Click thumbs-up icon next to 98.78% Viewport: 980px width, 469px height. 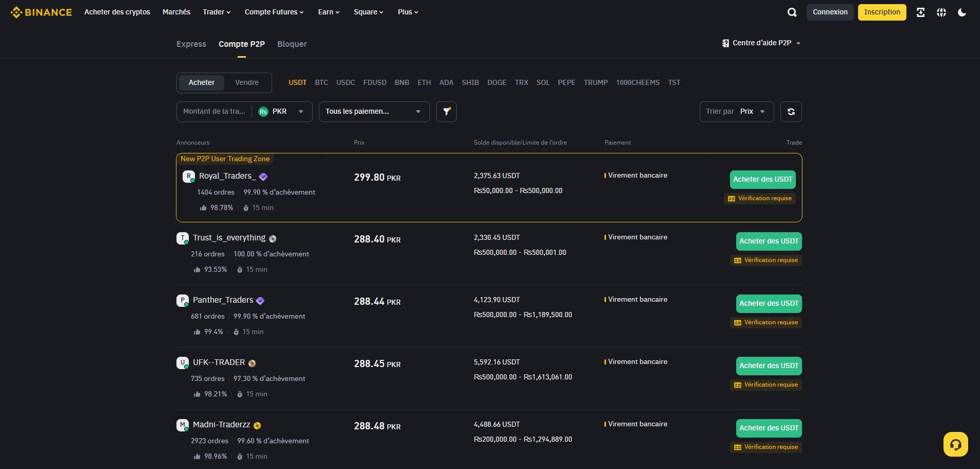[203, 207]
